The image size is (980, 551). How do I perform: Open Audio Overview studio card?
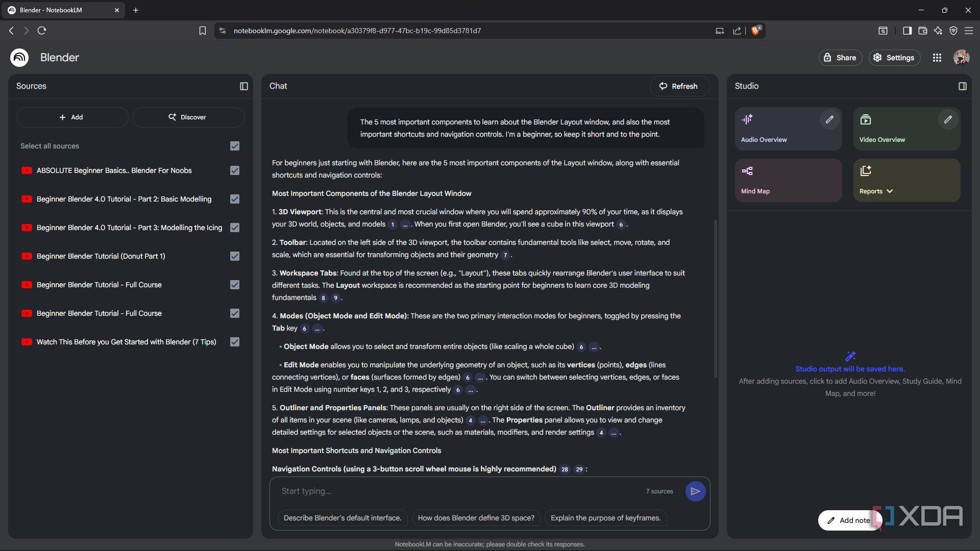coord(788,129)
